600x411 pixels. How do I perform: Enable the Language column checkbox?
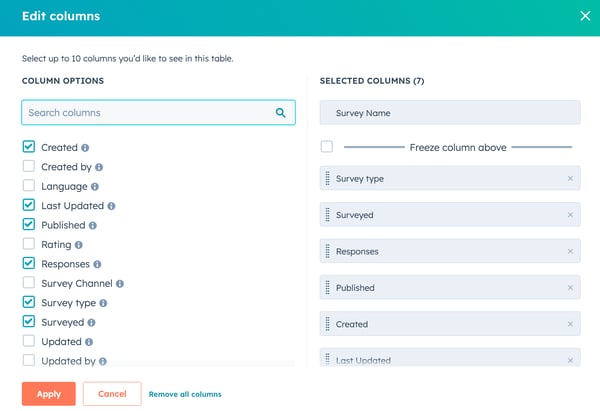(29, 186)
